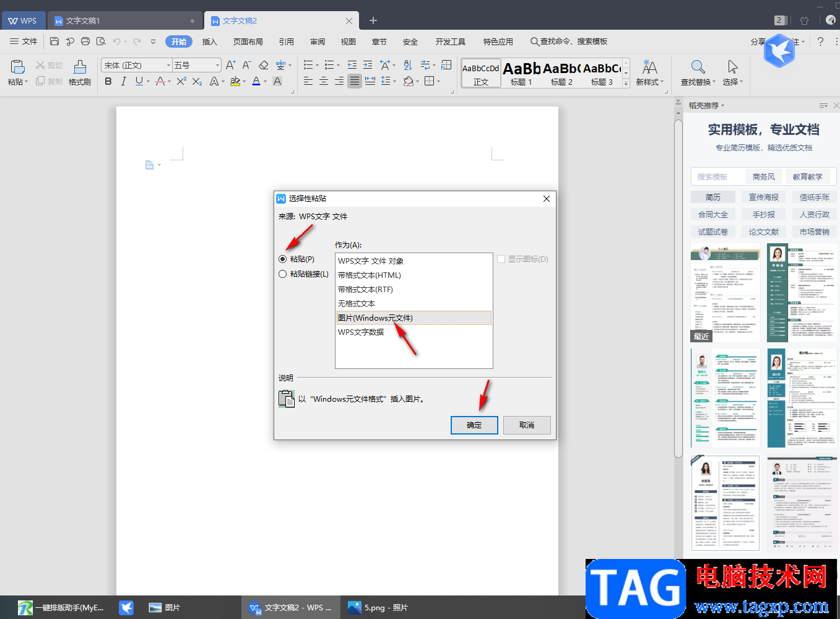
Task: Open new document tab with plus
Action: pyautogui.click(x=373, y=20)
